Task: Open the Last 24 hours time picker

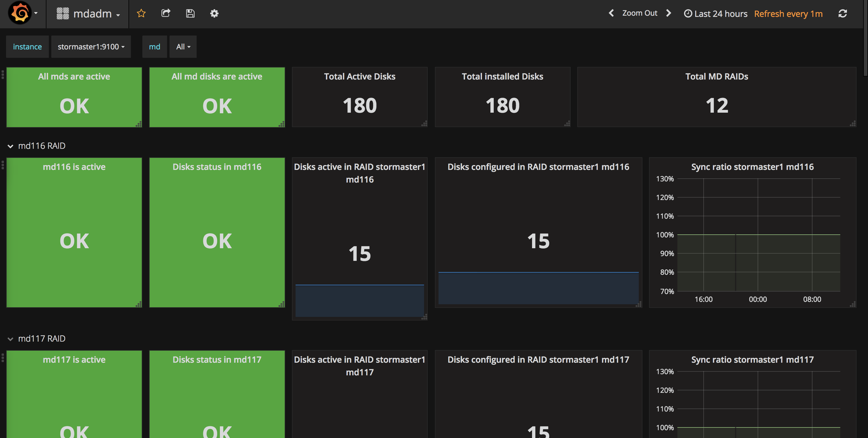Action: pyautogui.click(x=716, y=14)
